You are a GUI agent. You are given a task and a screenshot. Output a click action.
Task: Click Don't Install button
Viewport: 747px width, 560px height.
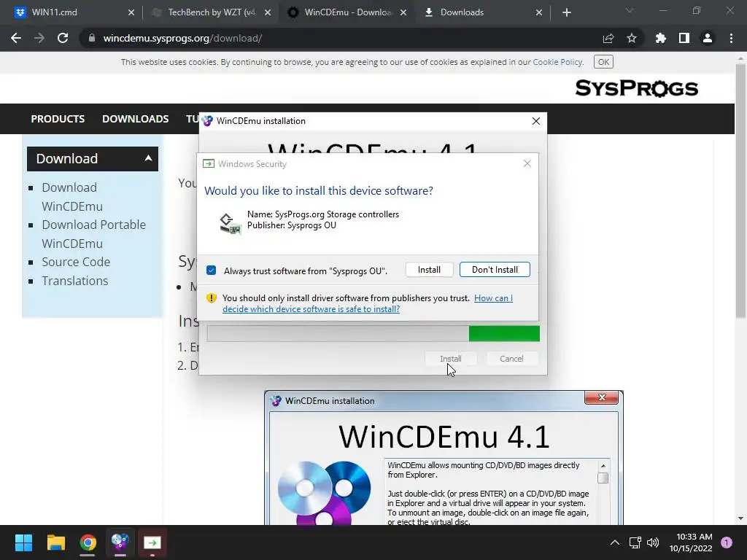point(495,270)
